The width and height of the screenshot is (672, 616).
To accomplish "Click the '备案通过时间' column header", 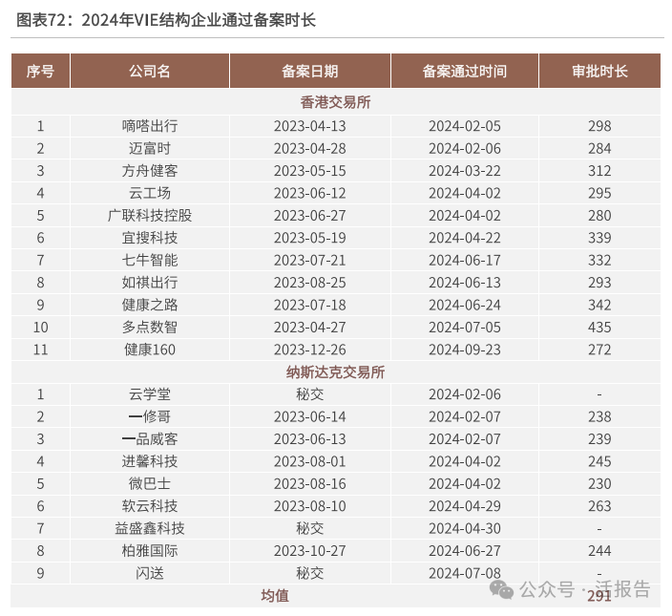I will 465,72.
